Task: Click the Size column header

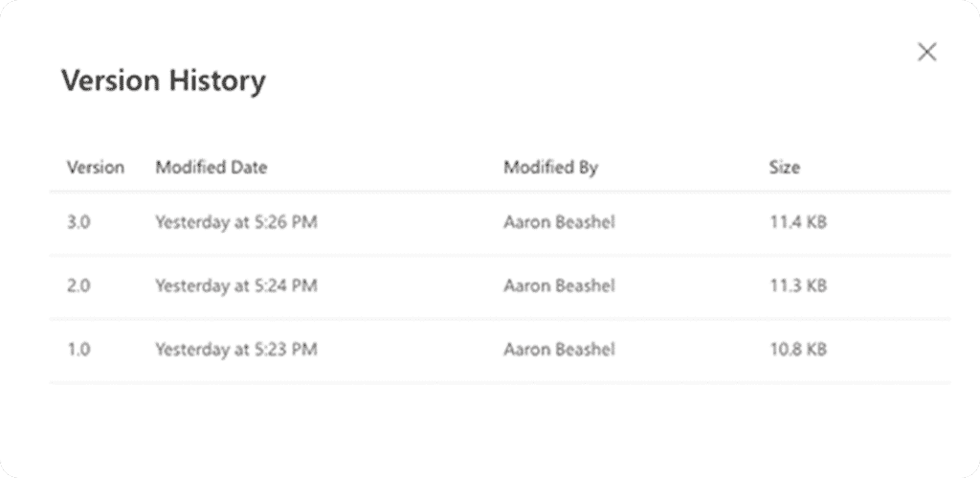Action: 784,168
